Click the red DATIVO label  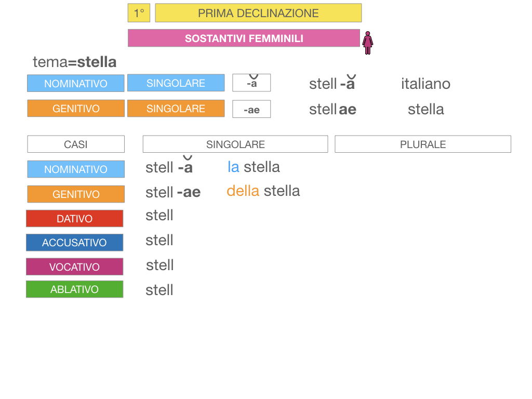pyautogui.click(x=75, y=219)
